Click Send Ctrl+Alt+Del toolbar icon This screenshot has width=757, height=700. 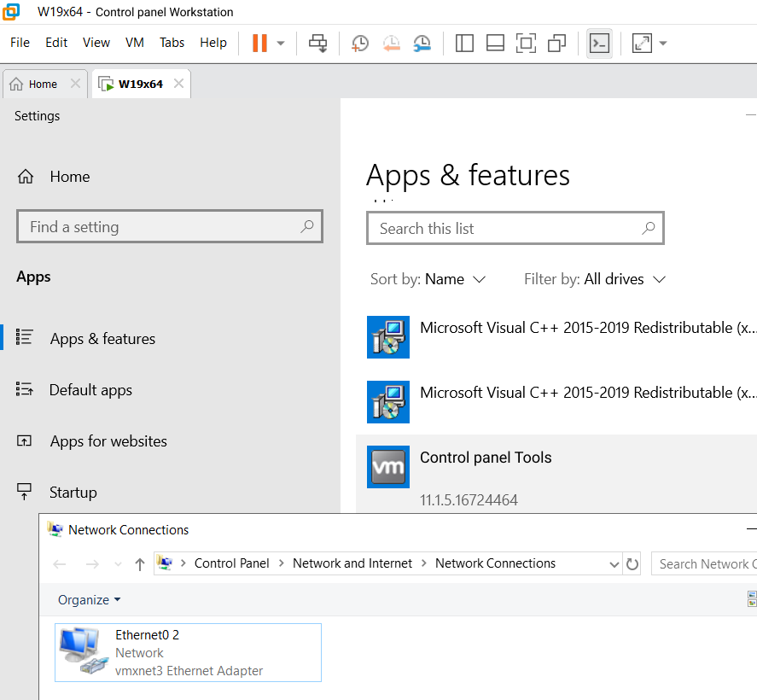318,43
